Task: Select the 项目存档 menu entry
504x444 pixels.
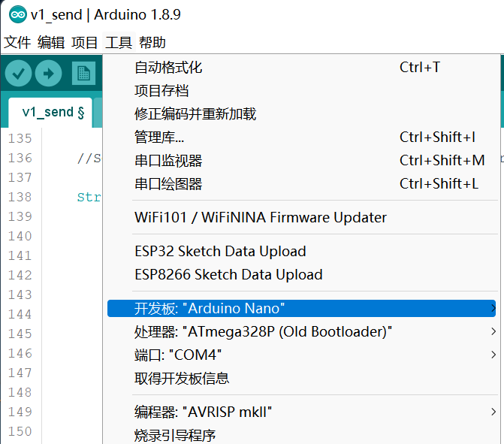Action: pyautogui.click(x=302, y=91)
